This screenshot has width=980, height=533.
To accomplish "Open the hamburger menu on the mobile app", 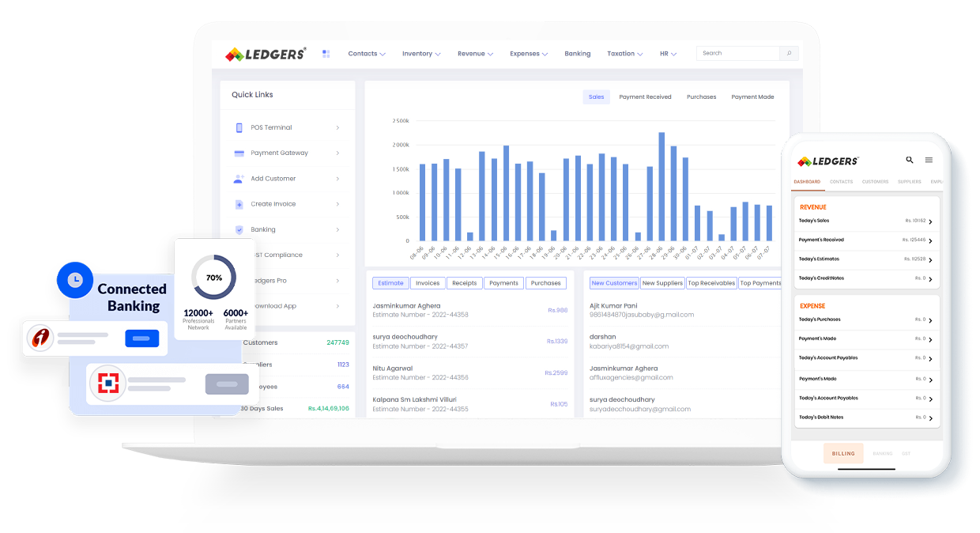I will pos(929,160).
